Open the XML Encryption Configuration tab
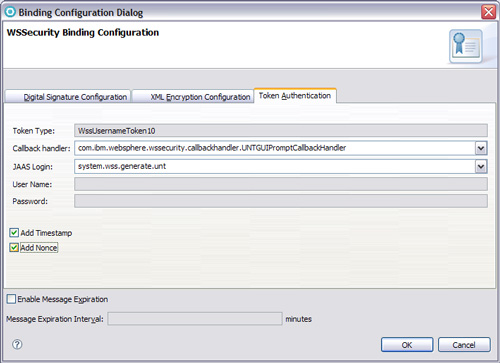 point(193,97)
